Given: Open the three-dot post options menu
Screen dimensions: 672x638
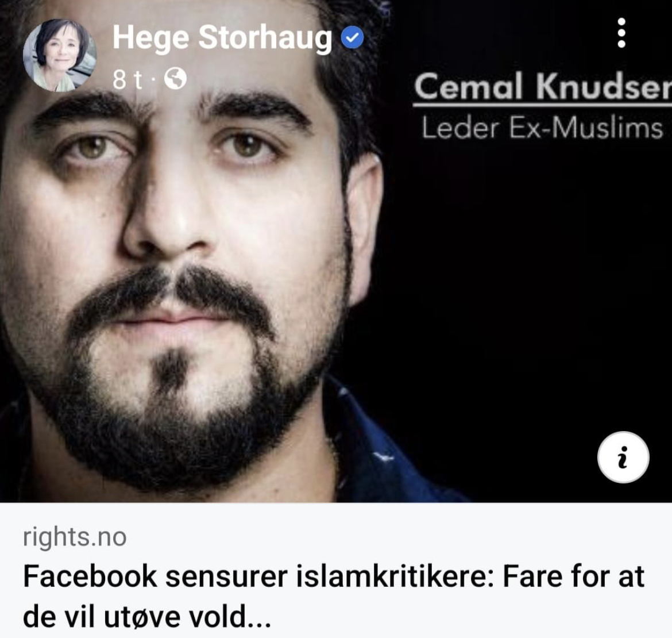Looking at the screenshot, I should 621,33.
